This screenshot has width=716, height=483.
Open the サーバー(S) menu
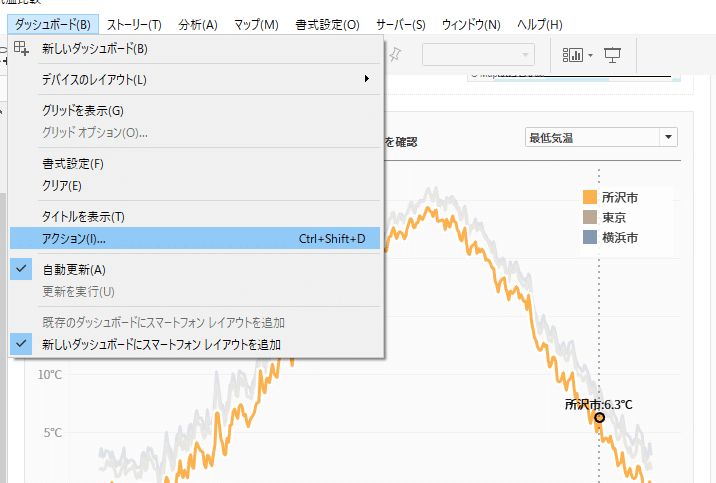click(400, 25)
